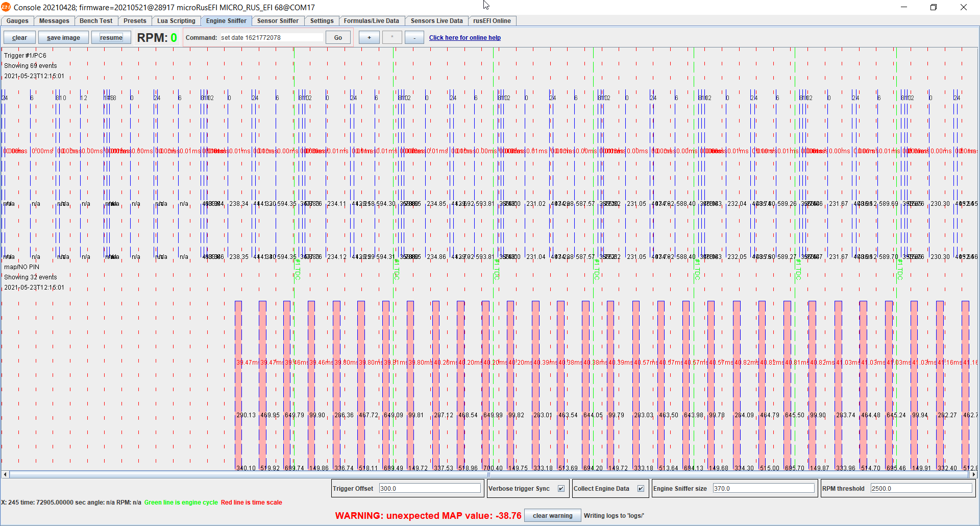Open the rusEFI Online tab
Image resolution: width=980 pixels, height=526 pixels.
pyautogui.click(x=492, y=21)
